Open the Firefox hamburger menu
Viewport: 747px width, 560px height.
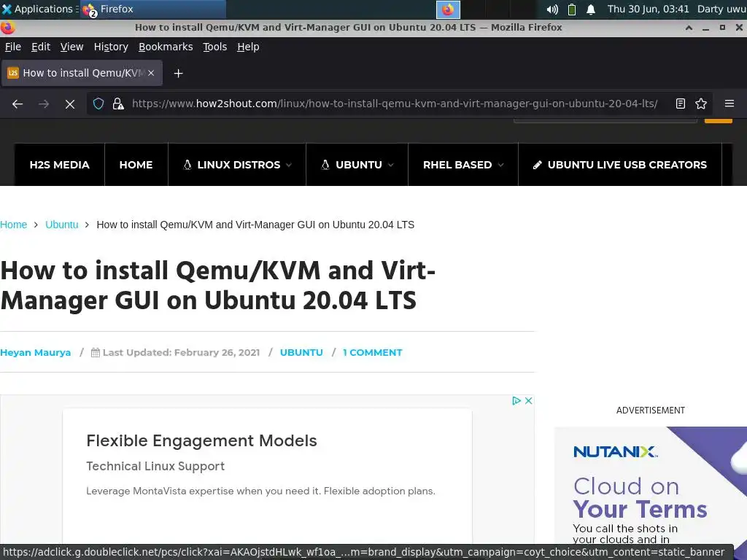tap(729, 104)
